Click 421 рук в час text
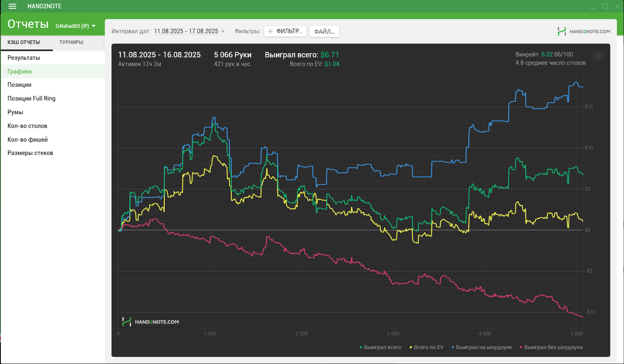624x364 pixels. (232, 64)
